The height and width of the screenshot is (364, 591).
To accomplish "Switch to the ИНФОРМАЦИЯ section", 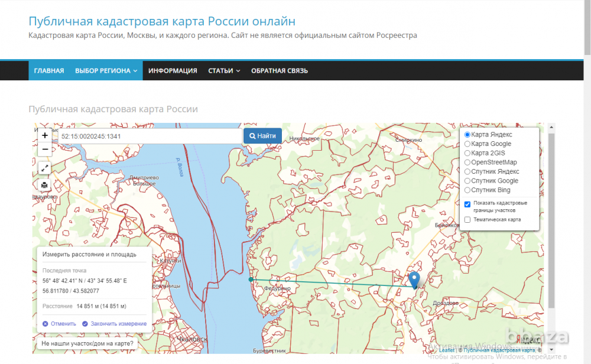I will (173, 70).
